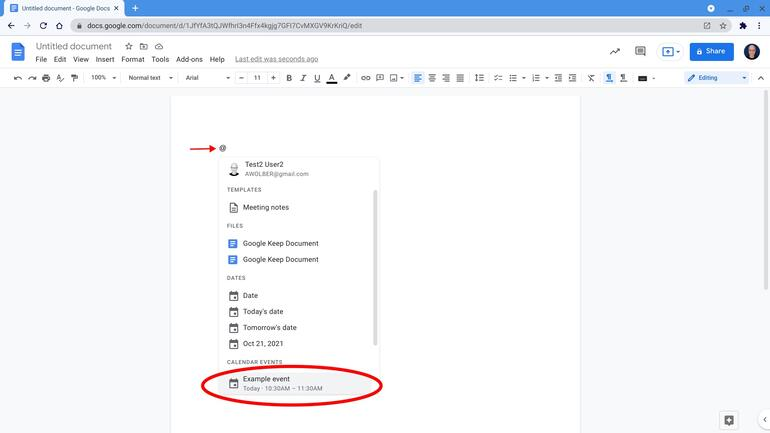This screenshot has width=770, height=433.
Task: Open the activity dashboard trend icon
Action: pos(615,52)
